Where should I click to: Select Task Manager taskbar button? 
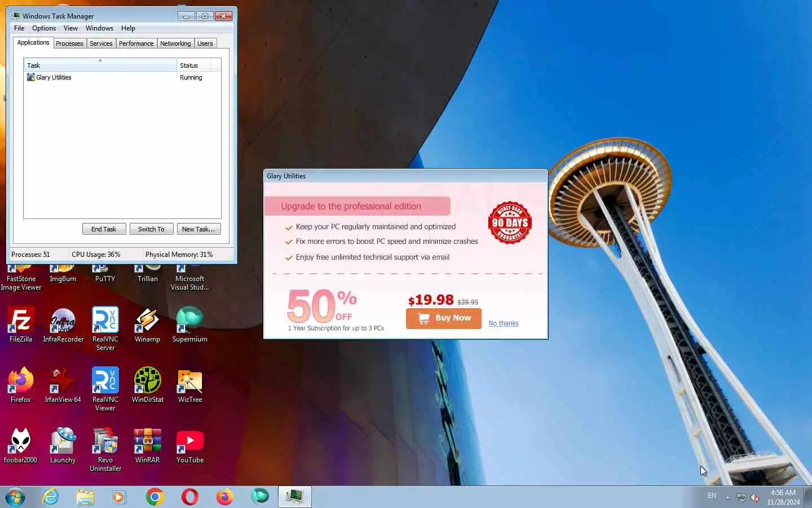click(x=294, y=497)
